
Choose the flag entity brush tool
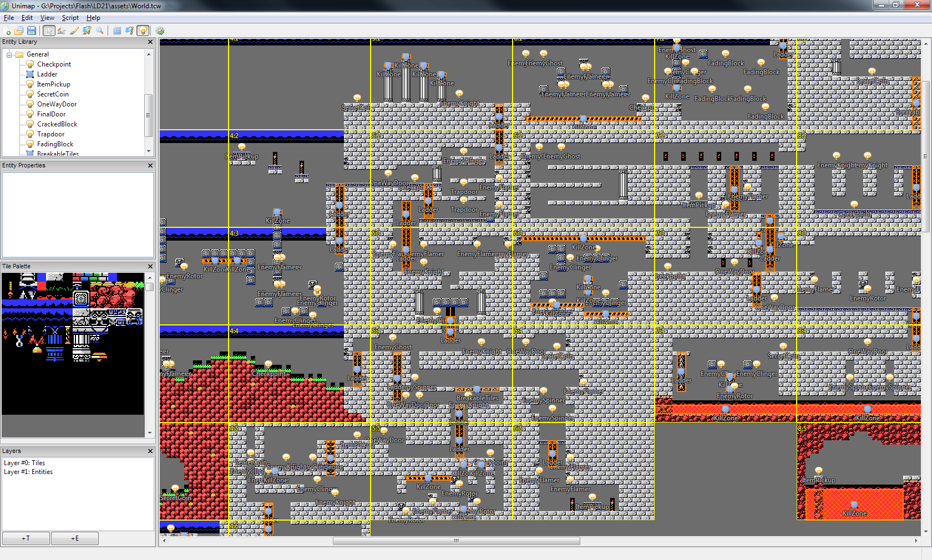pyautogui.click(x=87, y=31)
